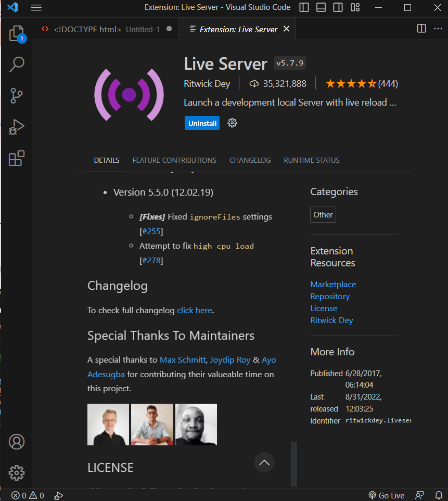This screenshot has width=448, height=501.
Task: Click the scroll-to-top arrow button
Action: click(264, 463)
